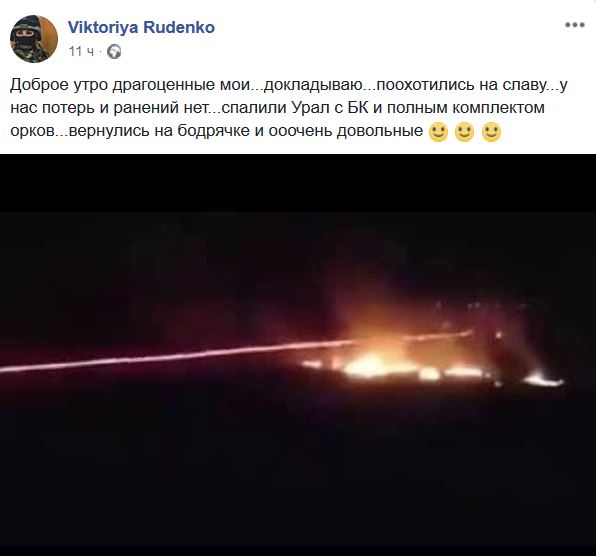Click the text line 'нас потерь и ранений нет'
Screen dimensions: 596x556
[x=110, y=108]
